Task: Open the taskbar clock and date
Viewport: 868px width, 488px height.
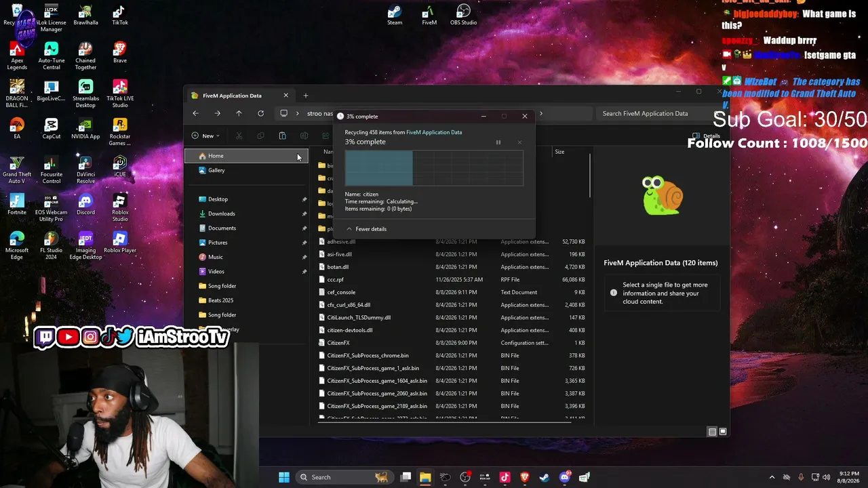Action: pyautogui.click(x=850, y=477)
